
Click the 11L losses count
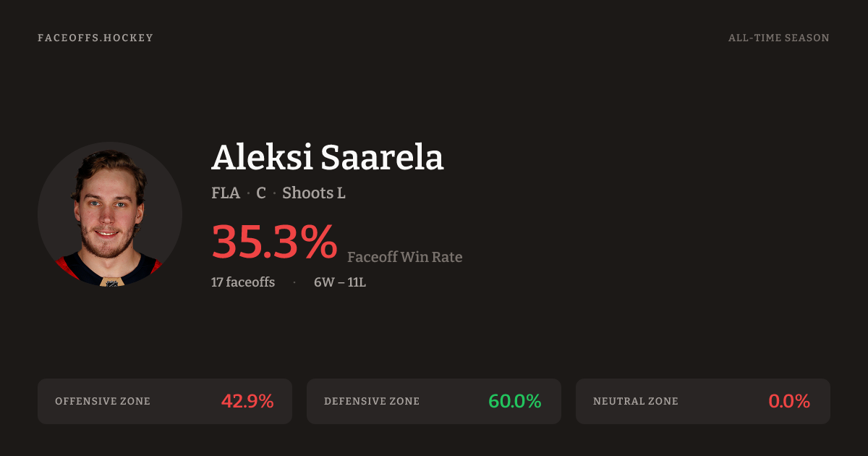357,282
